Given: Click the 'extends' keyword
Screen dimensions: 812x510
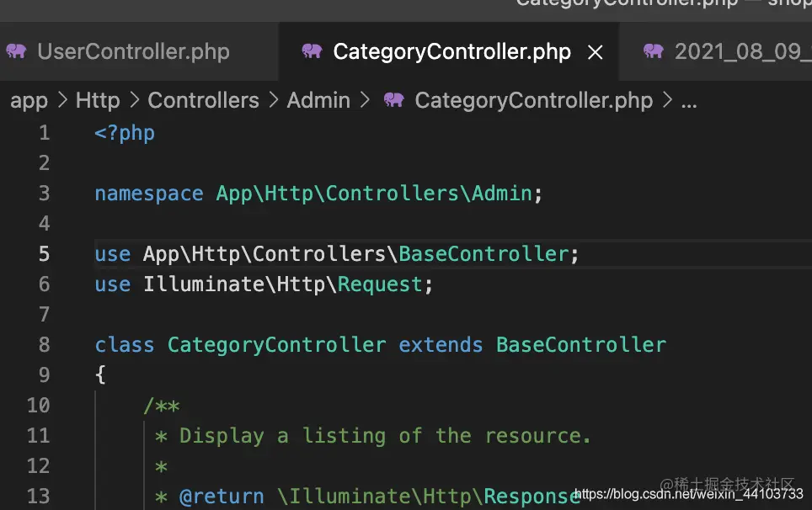Looking at the screenshot, I should (441, 345).
